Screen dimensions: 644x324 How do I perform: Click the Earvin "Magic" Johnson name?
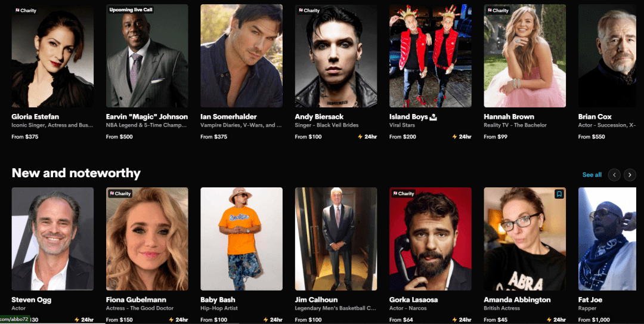[x=147, y=117]
